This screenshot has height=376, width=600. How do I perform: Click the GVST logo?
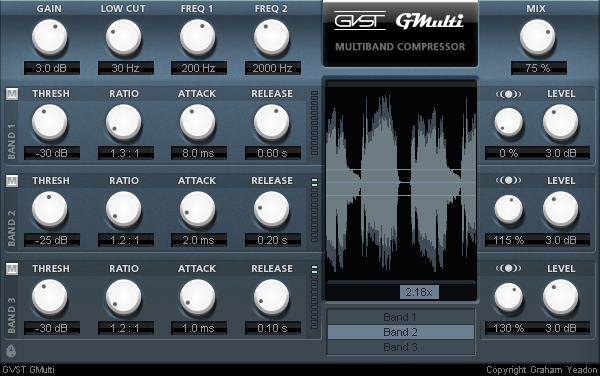360,21
